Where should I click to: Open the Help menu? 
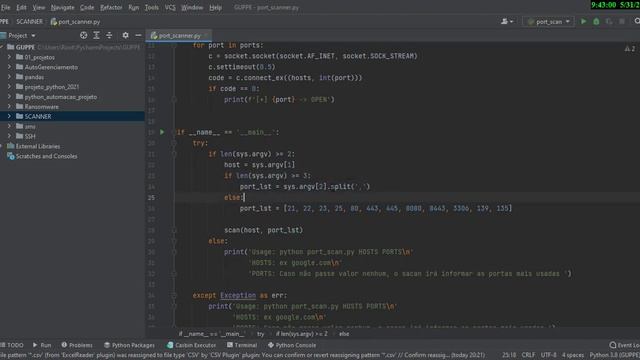215,7
